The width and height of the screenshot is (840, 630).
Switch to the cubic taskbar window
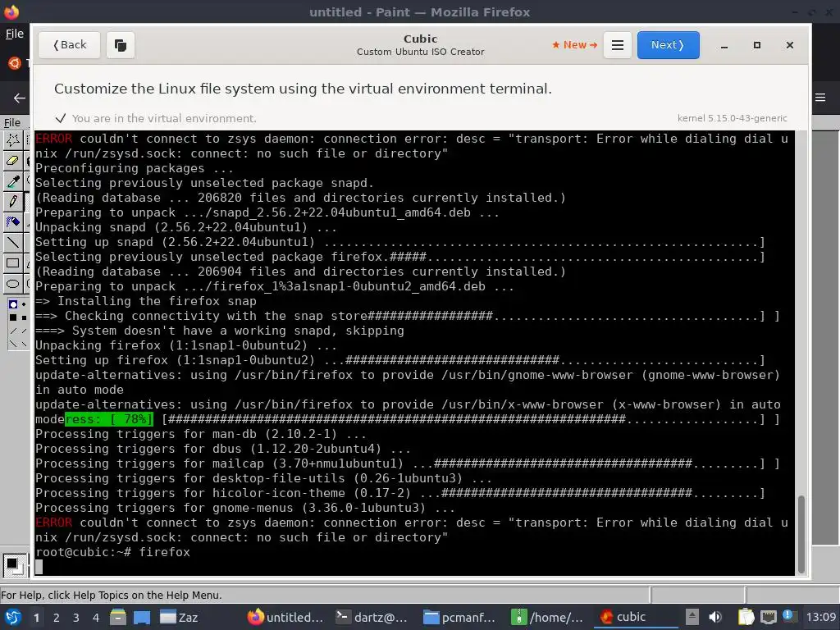635,617
